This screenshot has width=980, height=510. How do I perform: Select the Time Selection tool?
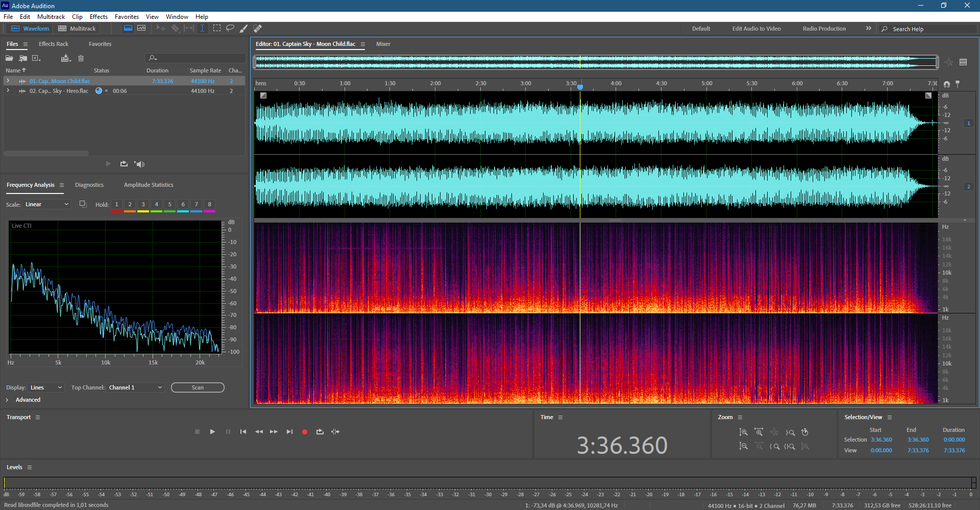pos(202,28)
